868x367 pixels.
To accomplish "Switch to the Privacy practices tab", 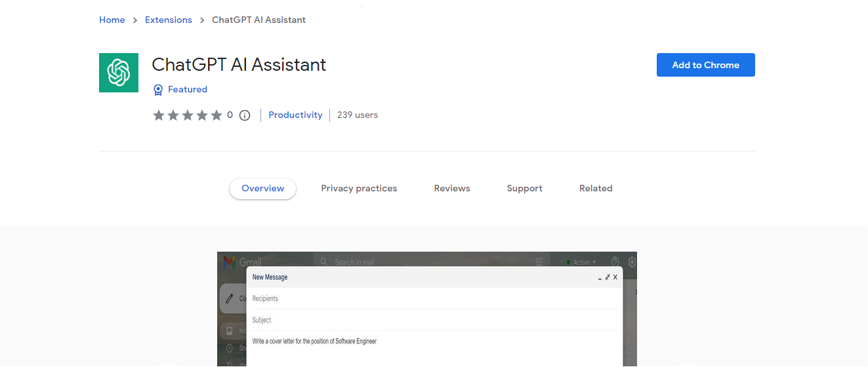I will [359, 189].
